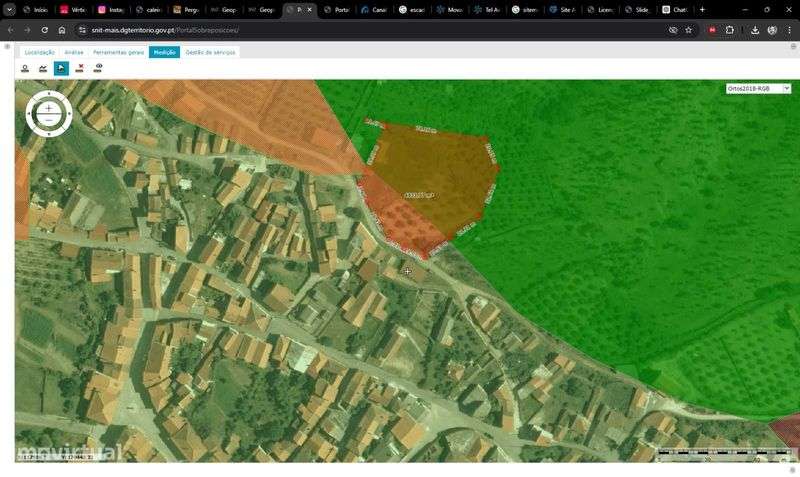Switch to the Licenc browser tab

tap(601, 10)
